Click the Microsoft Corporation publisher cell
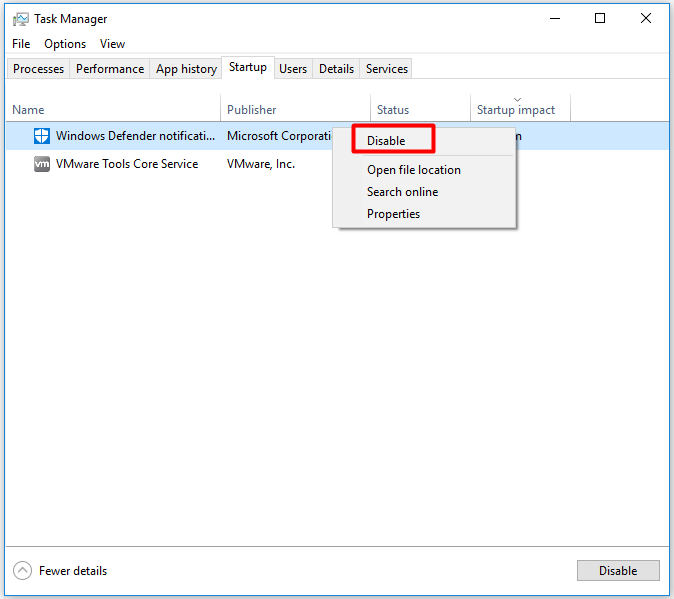 pyautogui.click(x=279, y=136)
